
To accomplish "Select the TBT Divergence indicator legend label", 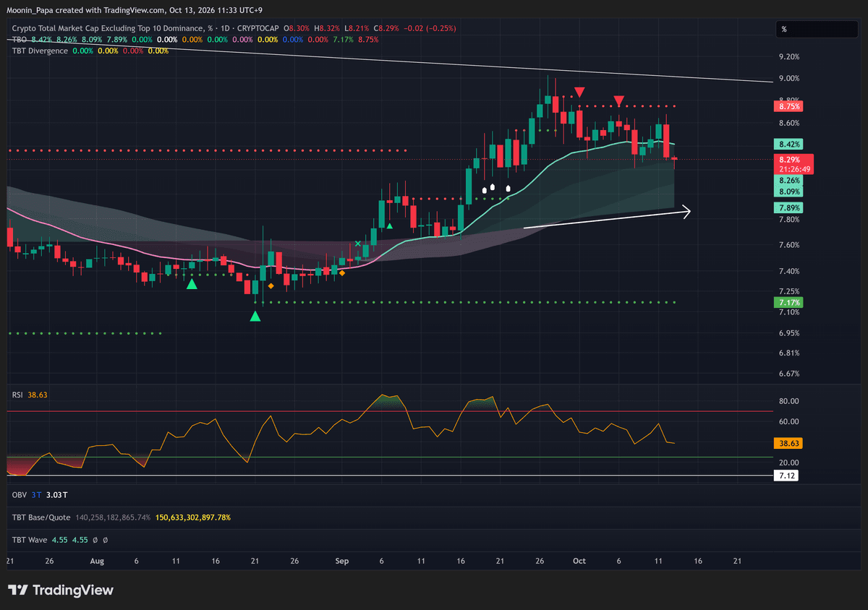I will click(41, 51).
